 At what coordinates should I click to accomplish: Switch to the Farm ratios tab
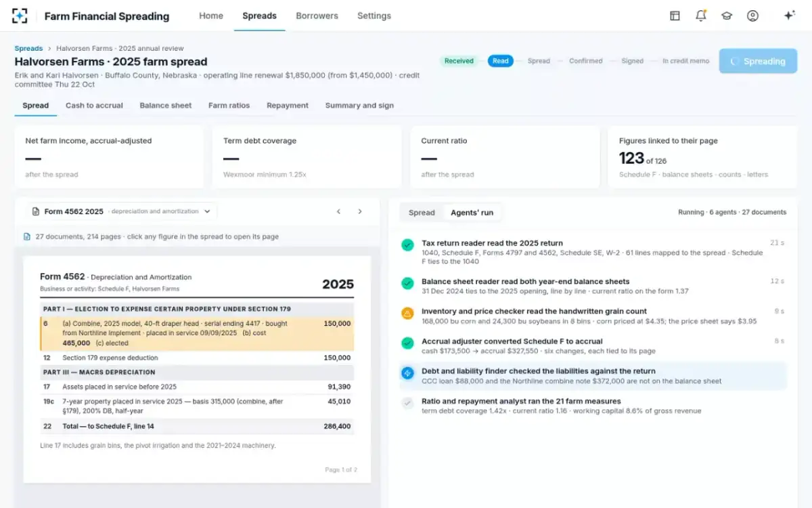(229, 106)
